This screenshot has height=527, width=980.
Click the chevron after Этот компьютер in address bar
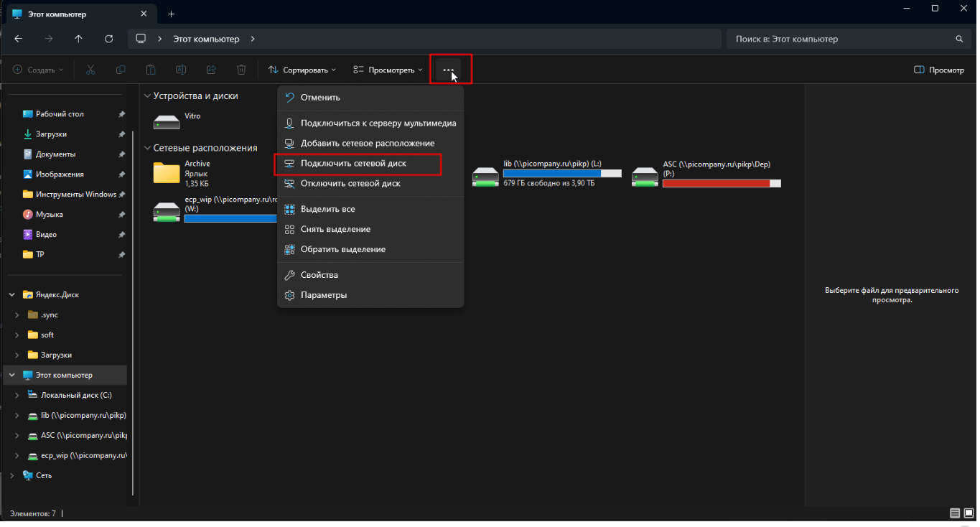pos(253,39)
